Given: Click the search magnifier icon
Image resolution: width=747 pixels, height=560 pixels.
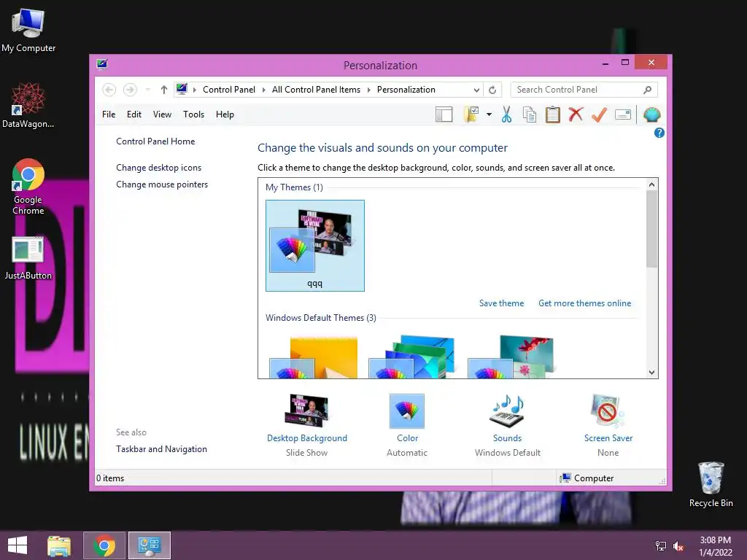Looking at the screenshot, I should 648,90.
